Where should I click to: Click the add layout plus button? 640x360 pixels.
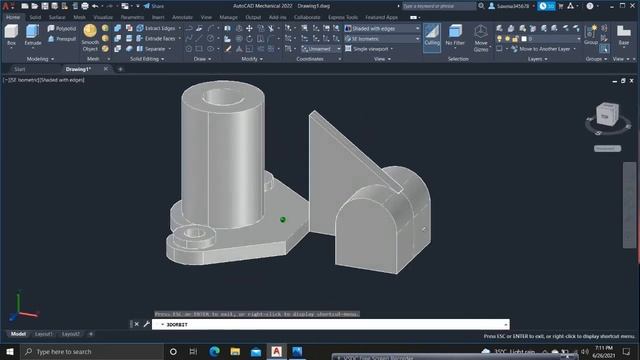[x=91, y=334]
